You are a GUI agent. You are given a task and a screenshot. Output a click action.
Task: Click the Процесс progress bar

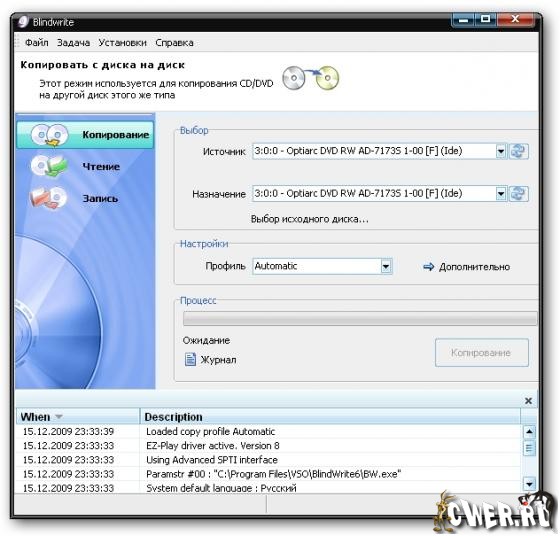pyautogui.click(x=360, y=319)
